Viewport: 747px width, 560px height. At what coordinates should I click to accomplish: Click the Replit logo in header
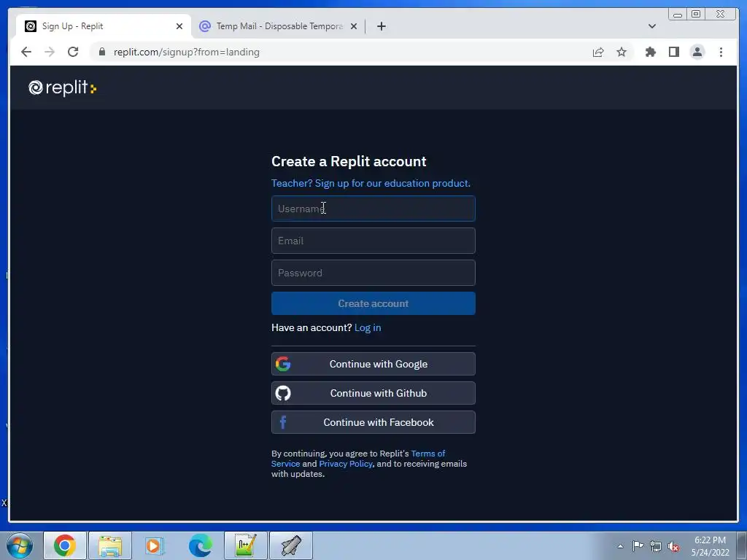[63, 87]
